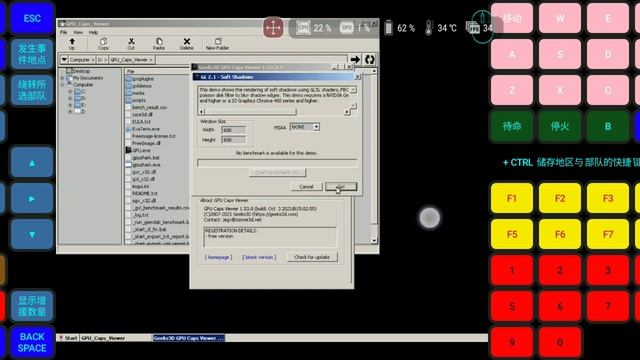The image size is (640, 360).
Task: Collapse the Computer tree node
Action: point(62,85)
